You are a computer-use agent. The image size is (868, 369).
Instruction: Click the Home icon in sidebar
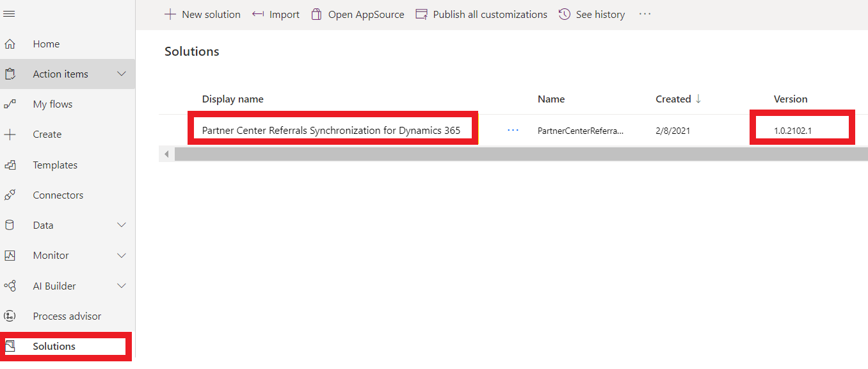pos(10,44)
